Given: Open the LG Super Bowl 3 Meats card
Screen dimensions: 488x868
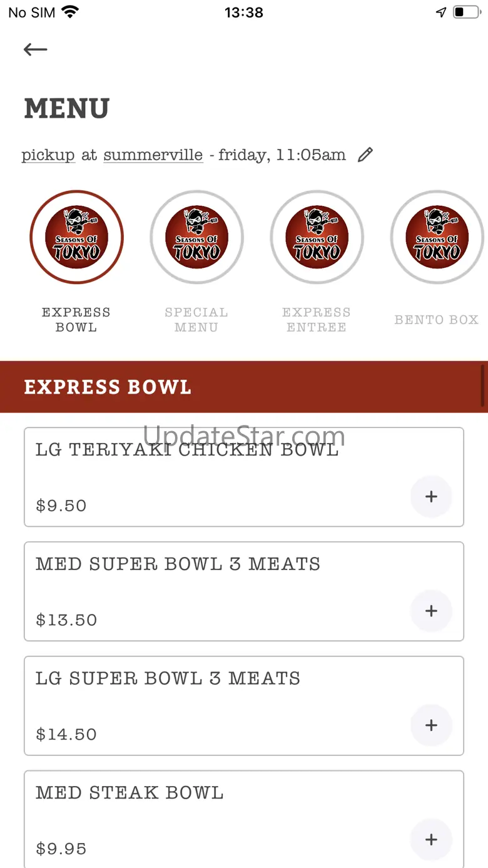Looking at the screenshot, I should pos(168,678).
